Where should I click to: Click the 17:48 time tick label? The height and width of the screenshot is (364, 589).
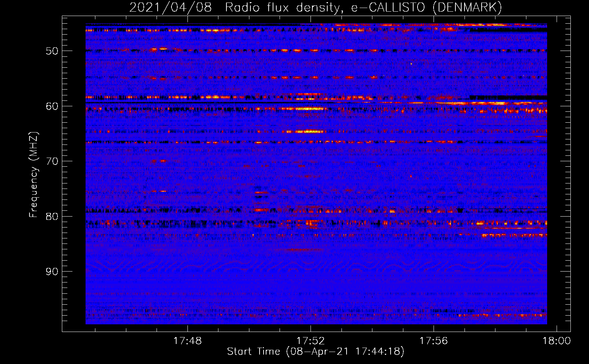[x=187, y=341]
